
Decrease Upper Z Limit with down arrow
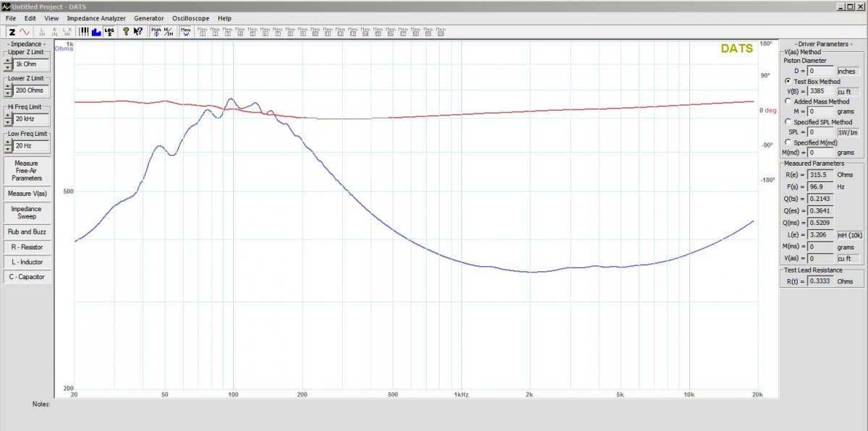(8, 67)
